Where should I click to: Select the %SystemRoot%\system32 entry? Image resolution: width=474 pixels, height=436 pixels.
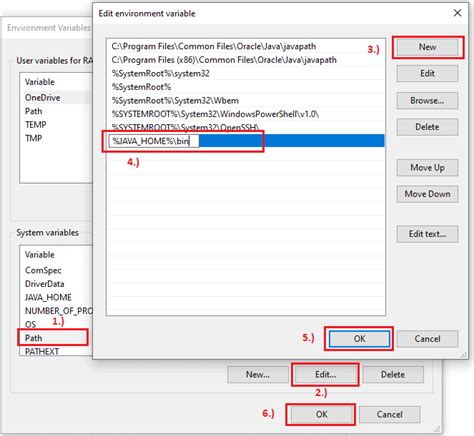pos(246,73)
